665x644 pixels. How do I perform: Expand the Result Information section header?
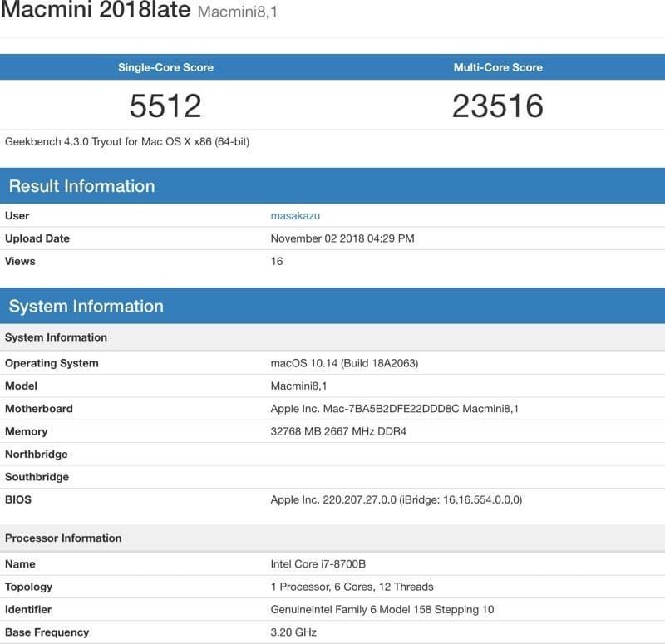pos(79,186)
